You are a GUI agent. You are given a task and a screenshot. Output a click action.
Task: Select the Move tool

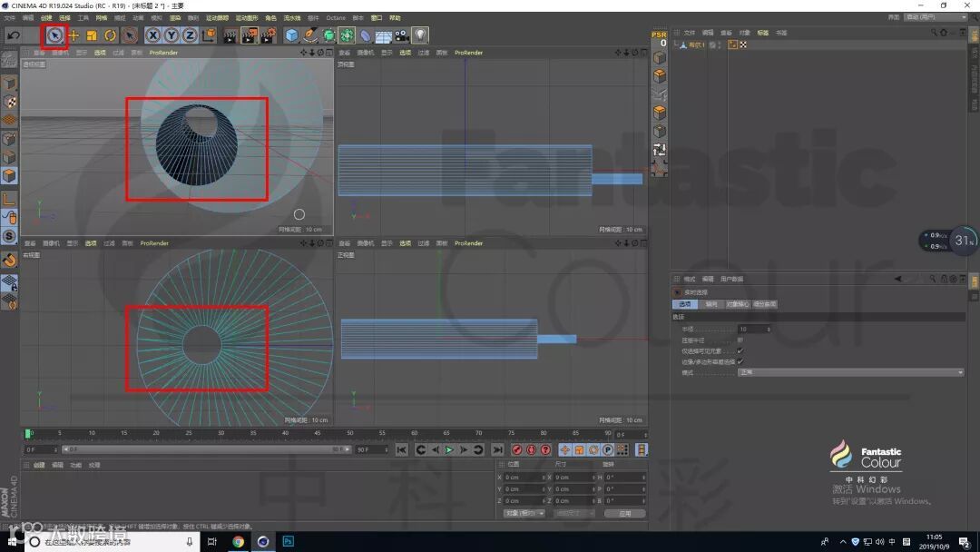73,35
